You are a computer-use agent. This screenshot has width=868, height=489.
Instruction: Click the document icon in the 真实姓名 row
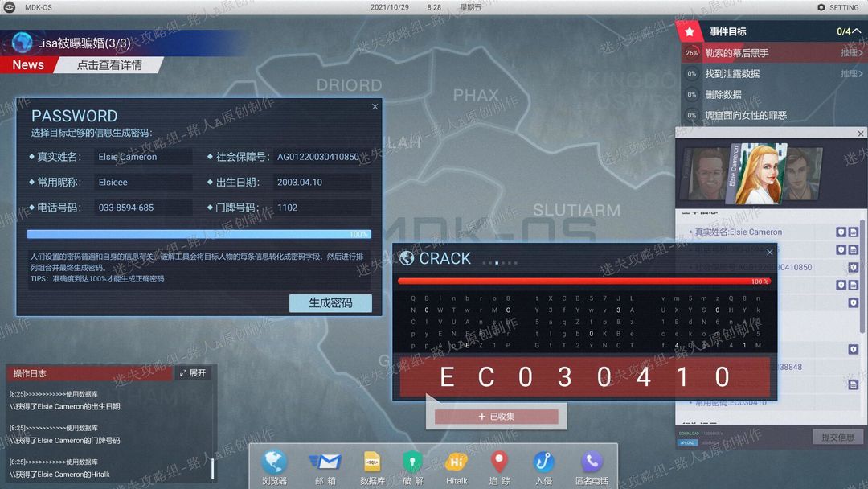pos(853,232)
